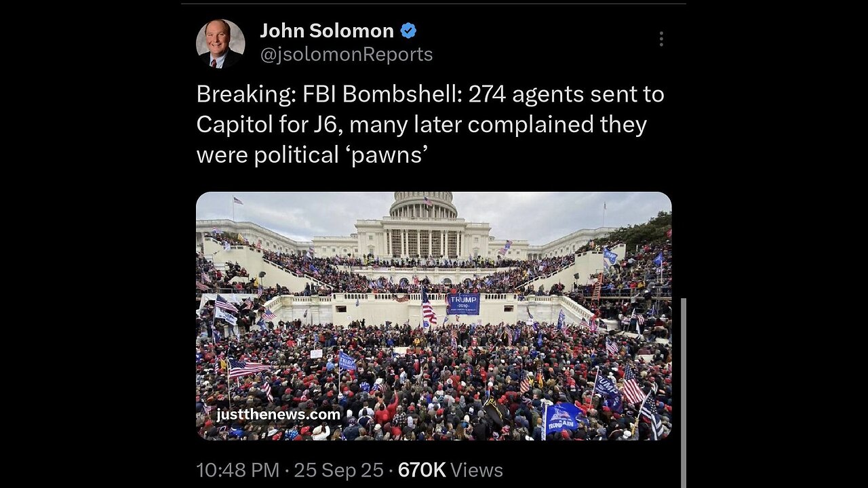The width and height of the screenshot is (868, 488).
Task: Click the large American flag near the TRUMP banner
Action: pos(429,306)
